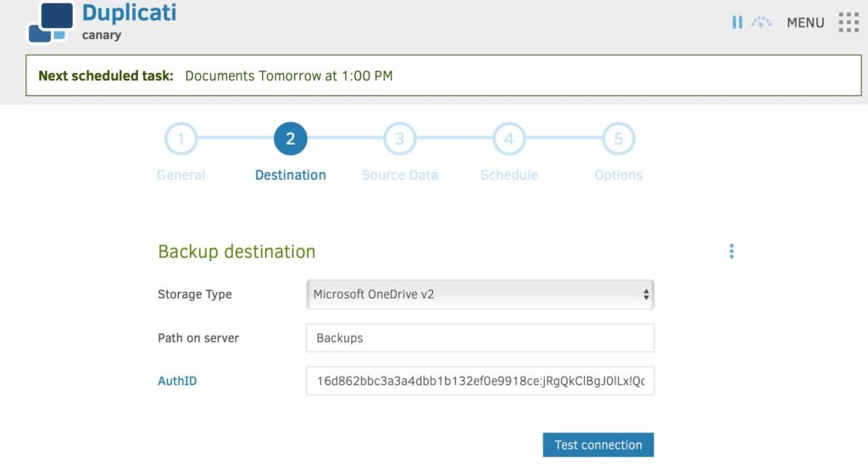
Task: Click the Path on server field
Action: (x=480, y=338)
